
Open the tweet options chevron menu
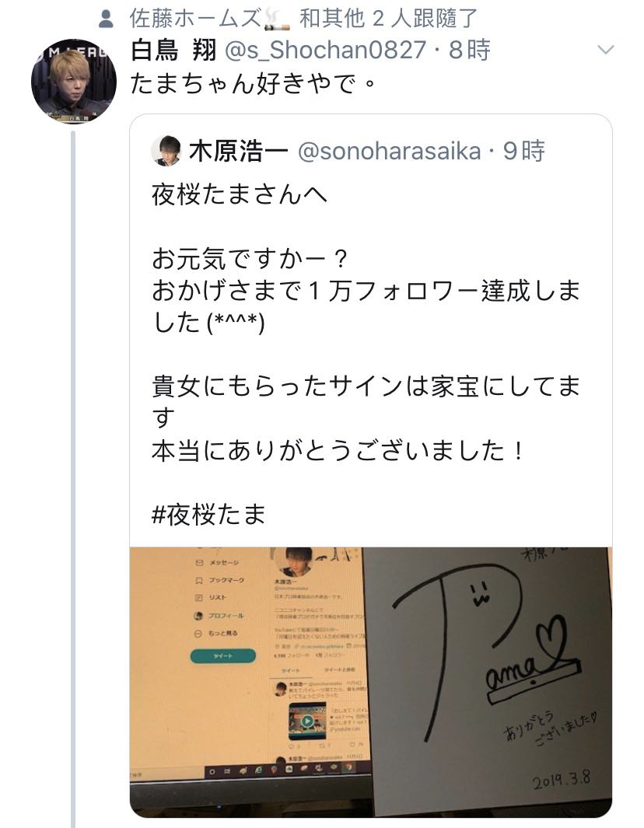tap(605, 51)
